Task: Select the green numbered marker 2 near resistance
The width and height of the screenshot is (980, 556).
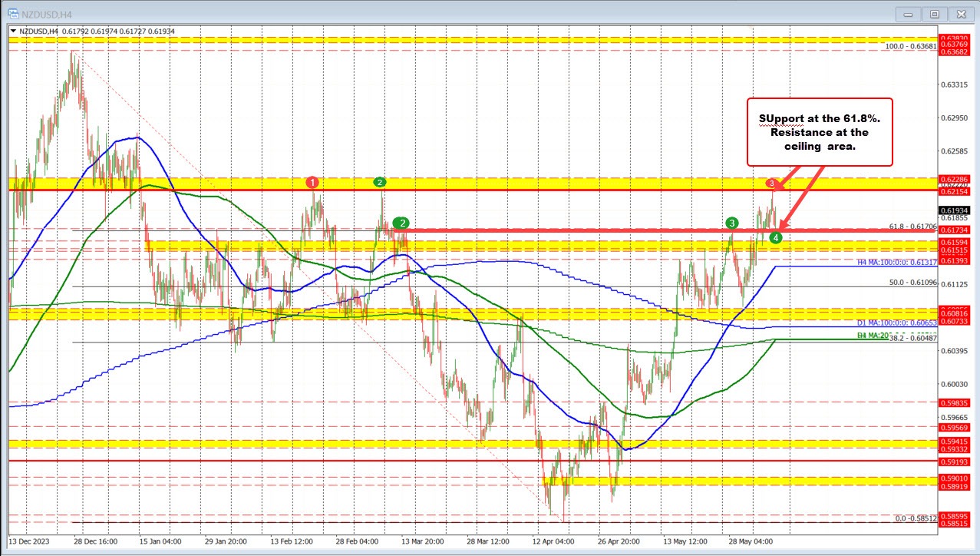Action: point(378,183)
